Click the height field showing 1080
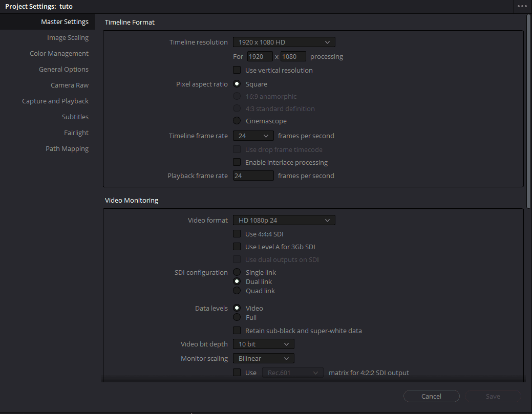532x414 pixels. [293, 57]
